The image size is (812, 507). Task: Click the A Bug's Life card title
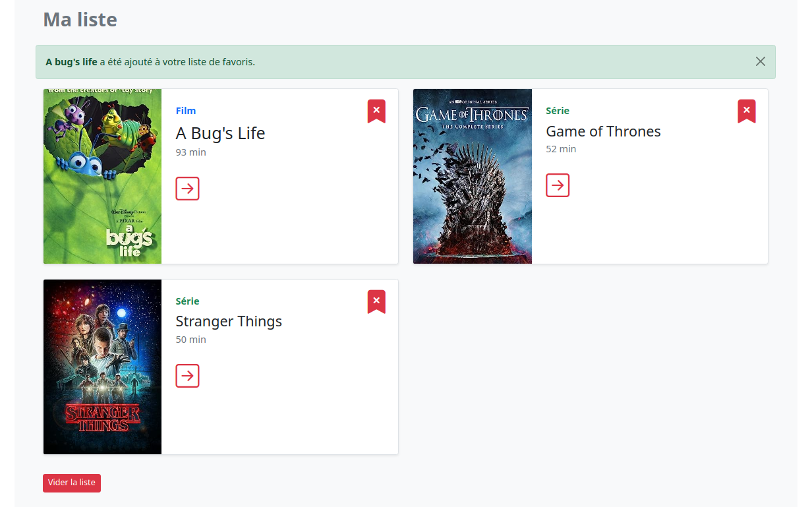(220, 133)
